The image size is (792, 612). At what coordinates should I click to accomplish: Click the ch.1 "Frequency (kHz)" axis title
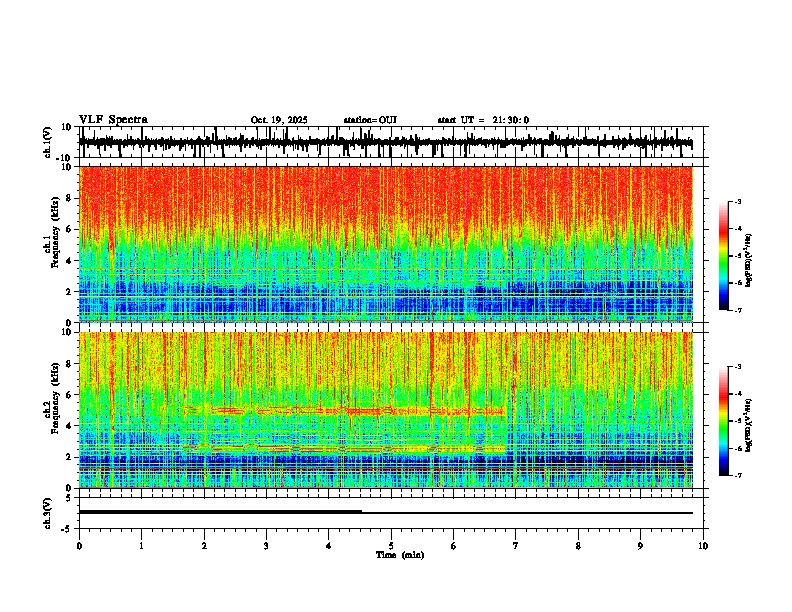55,232
